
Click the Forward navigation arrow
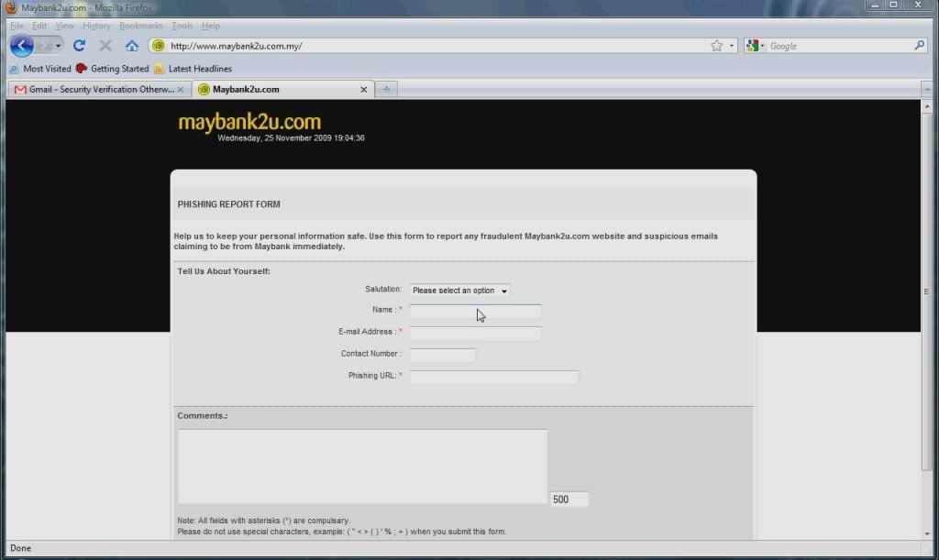(44, 46)
